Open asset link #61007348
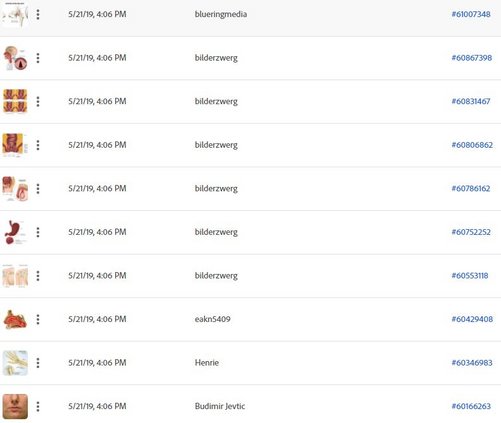The width and height of the screenshot is (501, 423). pyautogui.click(x=471, y=14)
